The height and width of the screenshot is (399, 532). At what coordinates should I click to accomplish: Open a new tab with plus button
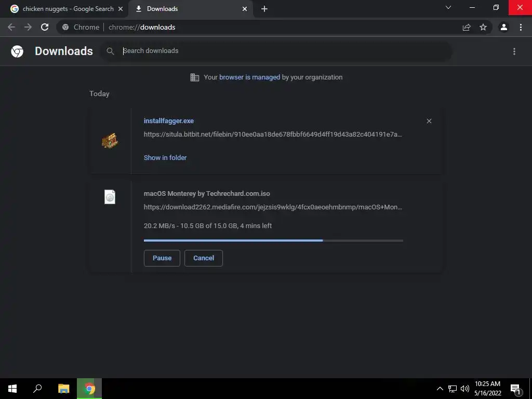[264, 9]
